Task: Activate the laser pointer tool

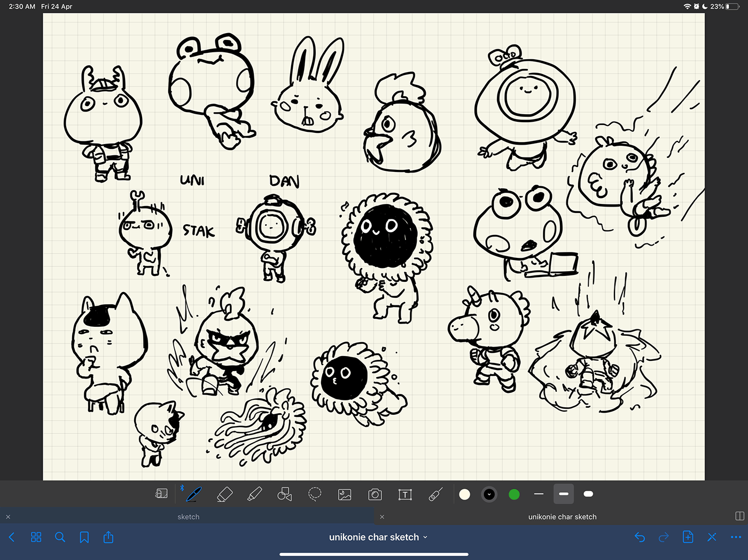Action: pyautogui.click(x=435, y=494)
